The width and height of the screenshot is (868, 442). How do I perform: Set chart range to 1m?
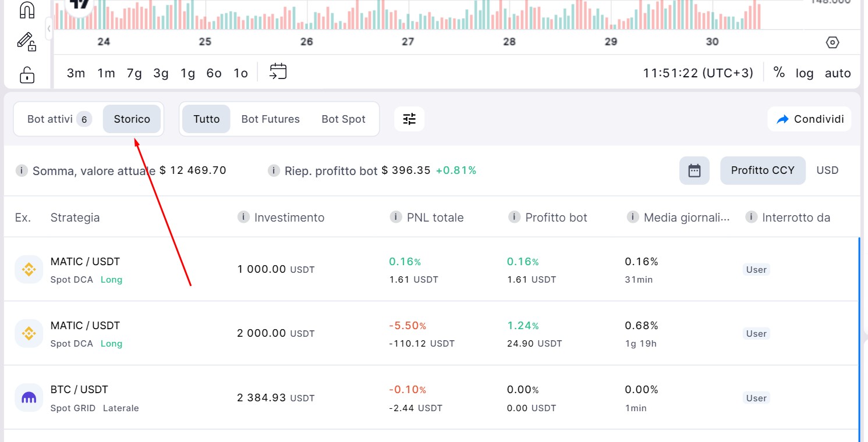coord(106,73)
